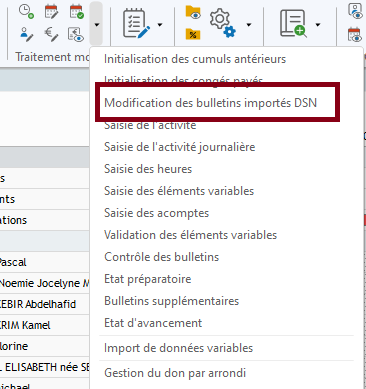366x389 pixels.
Task: Click the clock with green plus icon
Action: pos(26,11)
